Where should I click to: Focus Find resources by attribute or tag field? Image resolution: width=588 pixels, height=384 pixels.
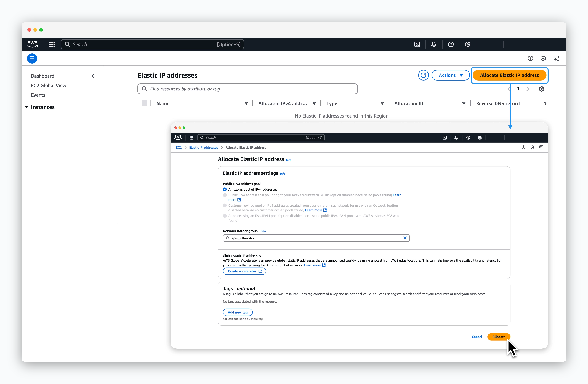pyautogui.click(x=248, y=89)
